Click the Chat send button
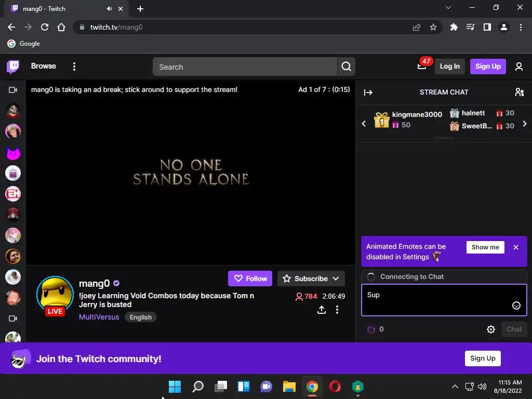Screen dimensions: 532x399 tap(514, 329)
